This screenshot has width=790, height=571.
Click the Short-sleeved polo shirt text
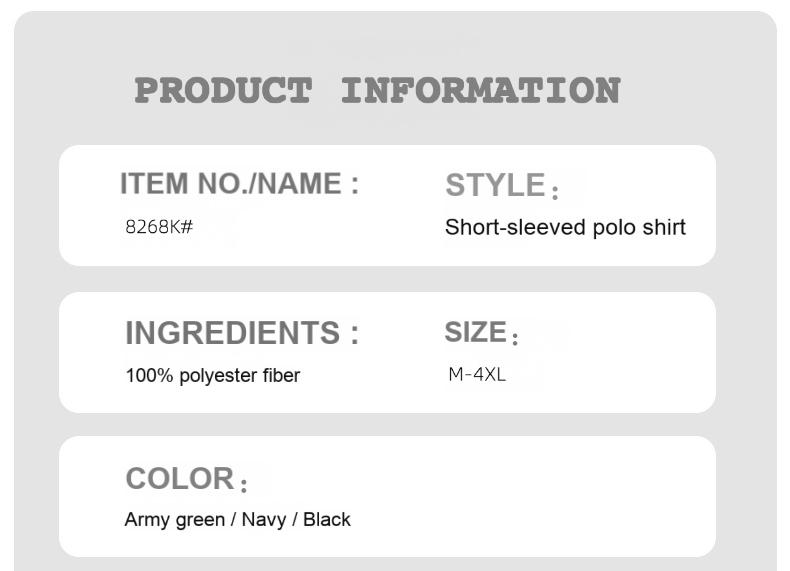tap(565, 227)
